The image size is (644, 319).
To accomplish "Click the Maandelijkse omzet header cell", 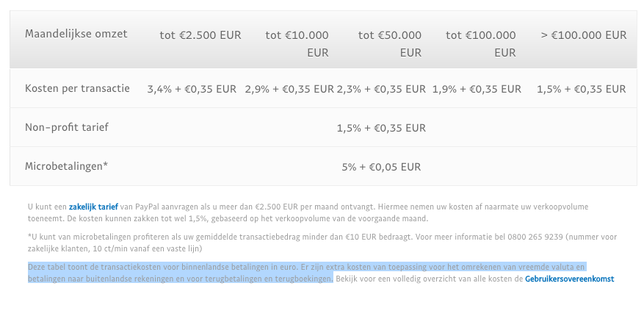I will point(76,34).
